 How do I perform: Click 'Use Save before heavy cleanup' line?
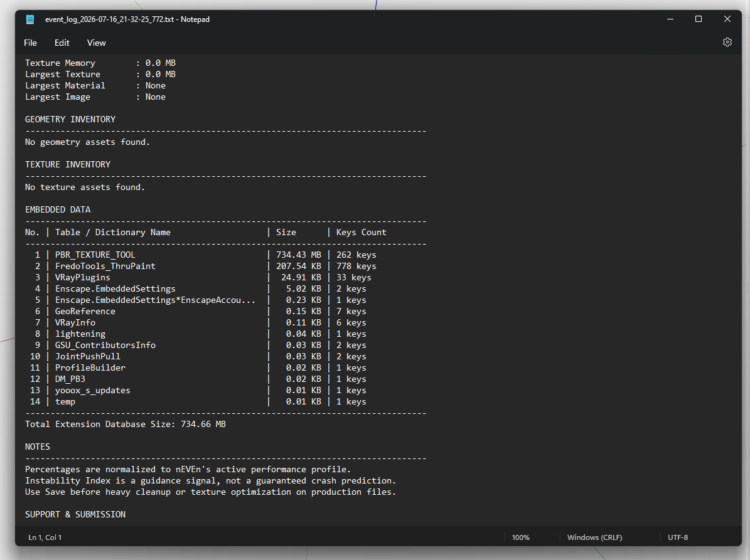[210, 492]
